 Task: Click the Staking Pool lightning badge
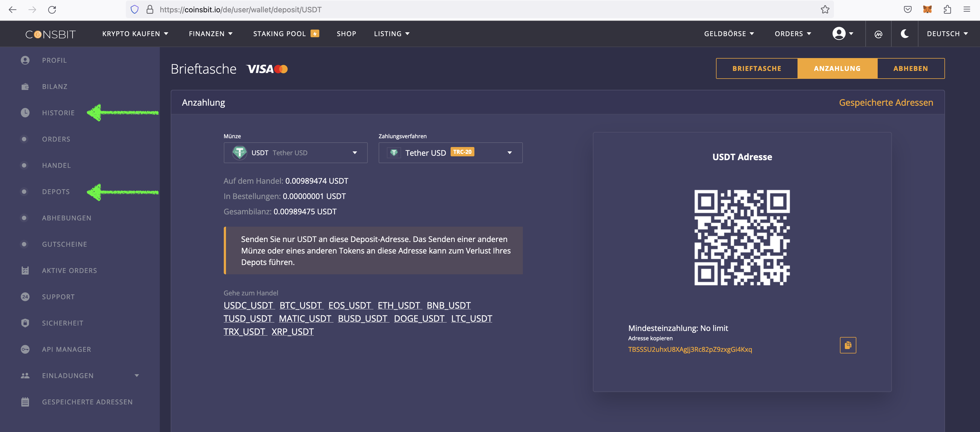[x=315, y=33]
